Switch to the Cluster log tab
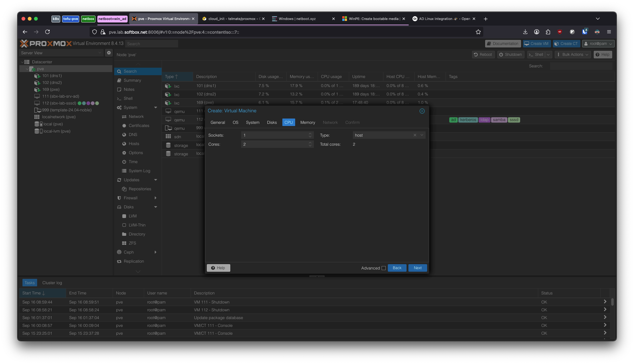Image resolution: width=634 pixels, height=364 pixels. (x=52, y=283)
